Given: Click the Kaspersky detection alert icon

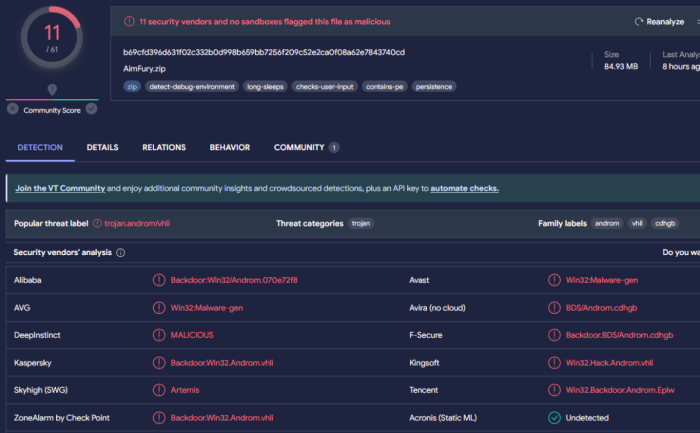Looking at the screenshot, I should coord(159,363).
